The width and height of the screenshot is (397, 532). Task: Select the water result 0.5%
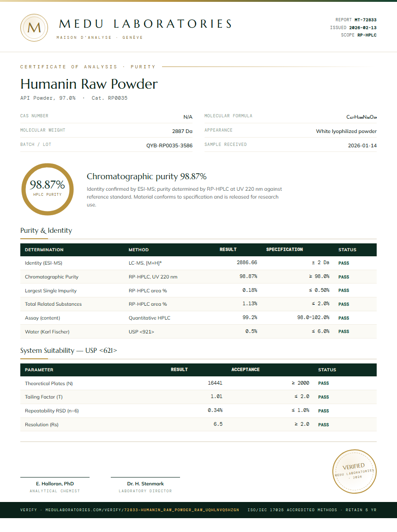(x=251, y=332)
